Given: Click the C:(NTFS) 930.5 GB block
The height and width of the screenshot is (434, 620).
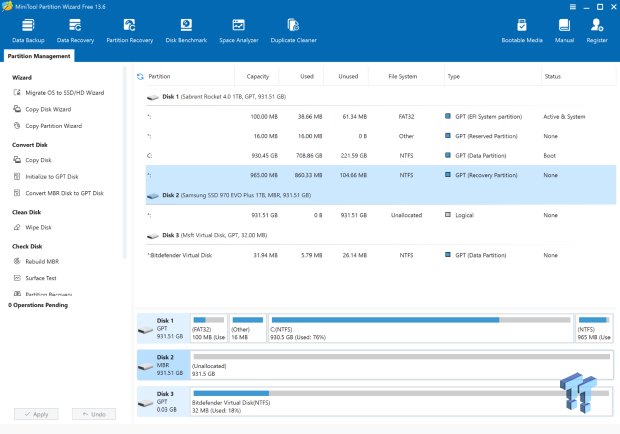Looking at the screenshot, I should [421, 328].
